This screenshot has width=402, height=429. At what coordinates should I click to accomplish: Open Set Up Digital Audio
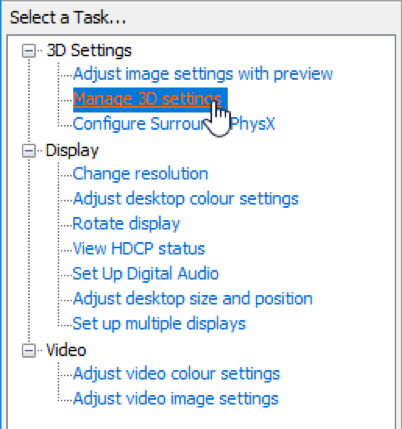(x=146, y=274)
